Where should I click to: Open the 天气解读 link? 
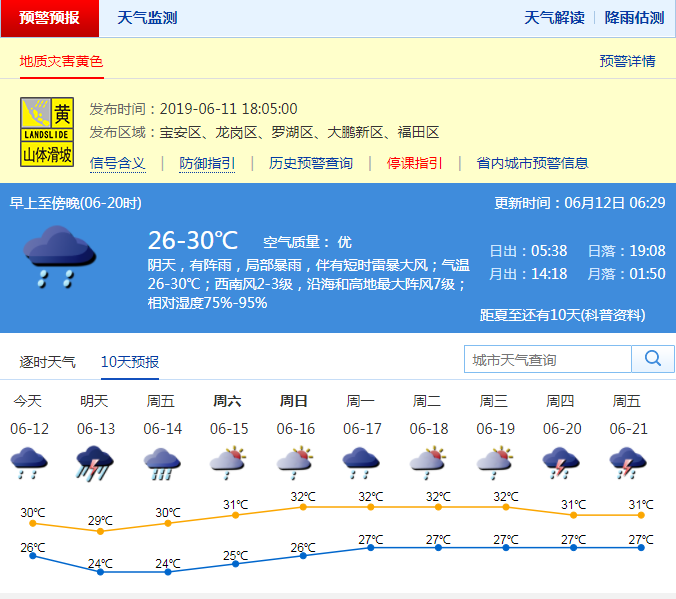coord(554,18)
